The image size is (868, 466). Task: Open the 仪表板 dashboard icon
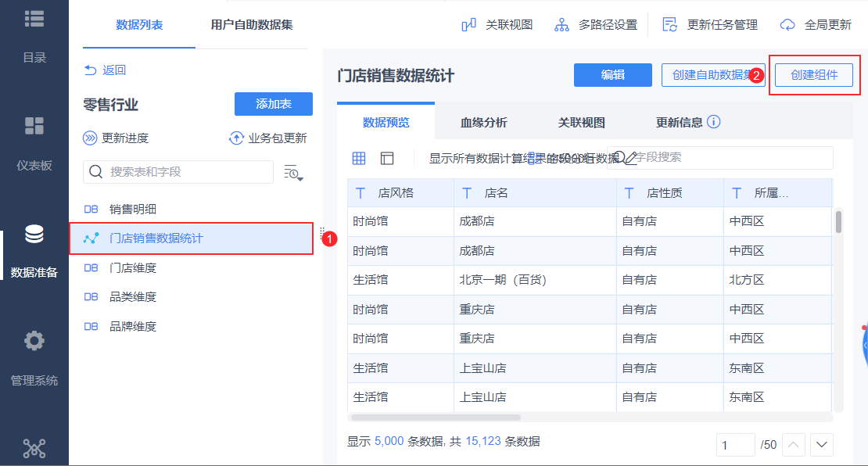[34, 126]
